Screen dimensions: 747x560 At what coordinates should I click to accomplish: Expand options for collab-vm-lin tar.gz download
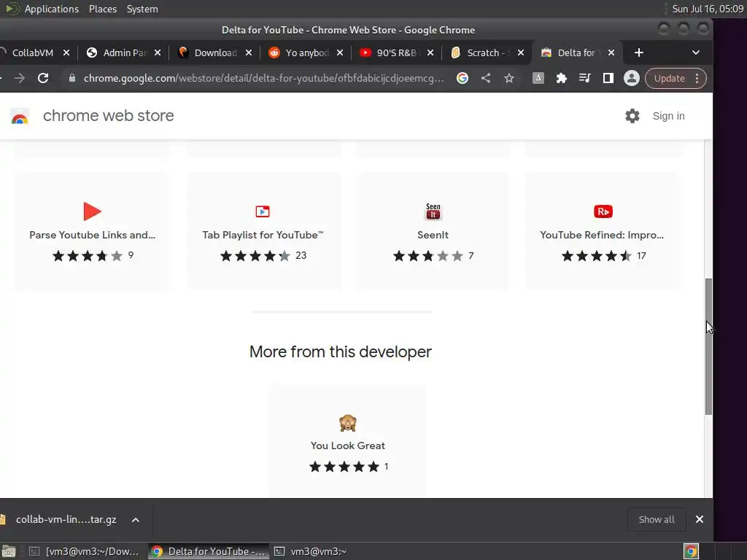coord(135,519)
